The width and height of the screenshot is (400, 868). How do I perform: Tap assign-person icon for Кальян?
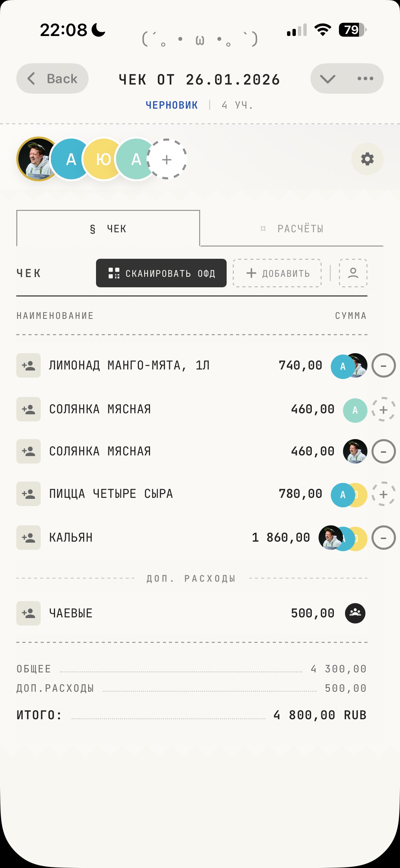point(28,538)
